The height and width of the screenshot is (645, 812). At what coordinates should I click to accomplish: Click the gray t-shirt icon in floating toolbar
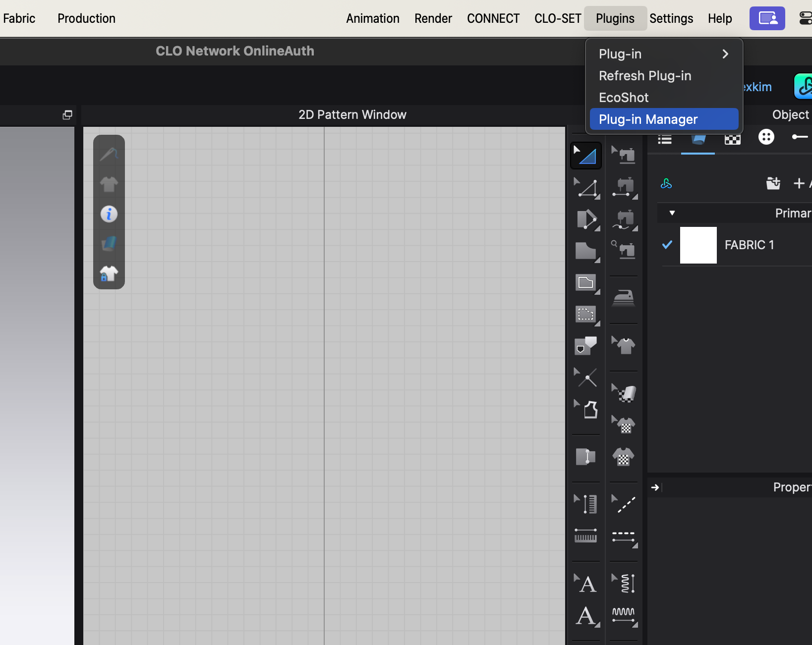(x=109, y=184)
